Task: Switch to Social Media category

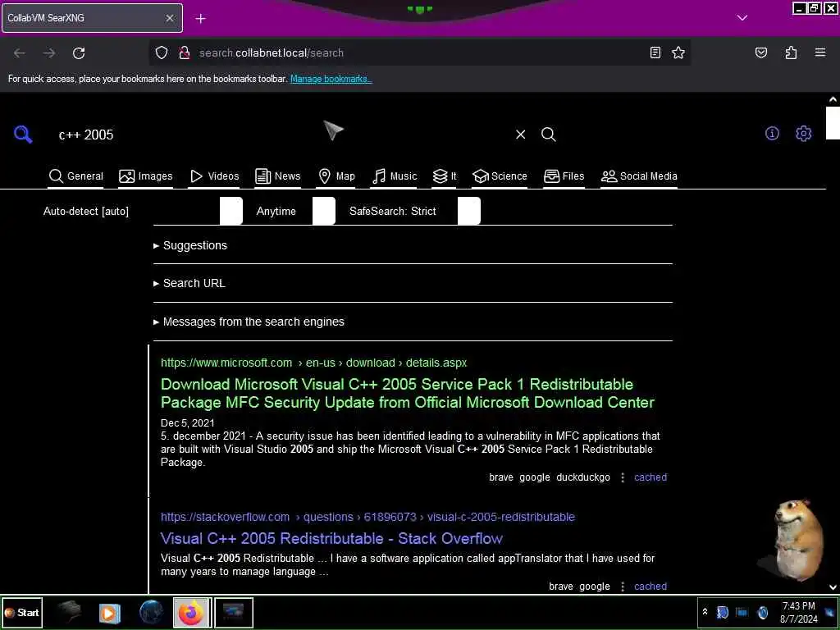Action: (639, 176)
